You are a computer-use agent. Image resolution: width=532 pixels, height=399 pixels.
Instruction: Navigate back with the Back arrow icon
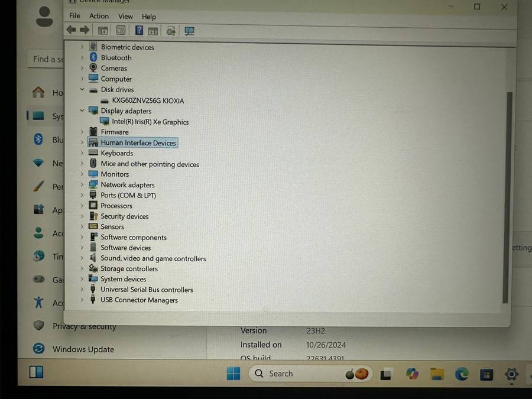pyautogui.click(x=71, y=30)
